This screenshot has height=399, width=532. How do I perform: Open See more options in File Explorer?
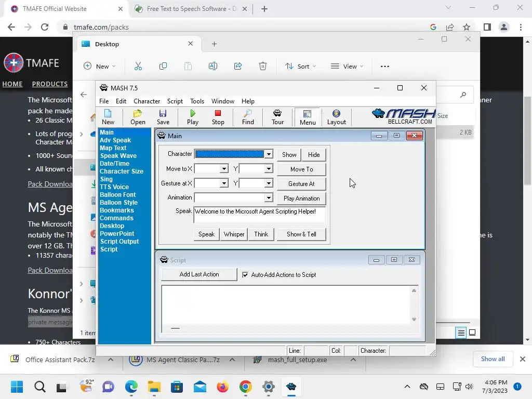click(x=385, y=66)
